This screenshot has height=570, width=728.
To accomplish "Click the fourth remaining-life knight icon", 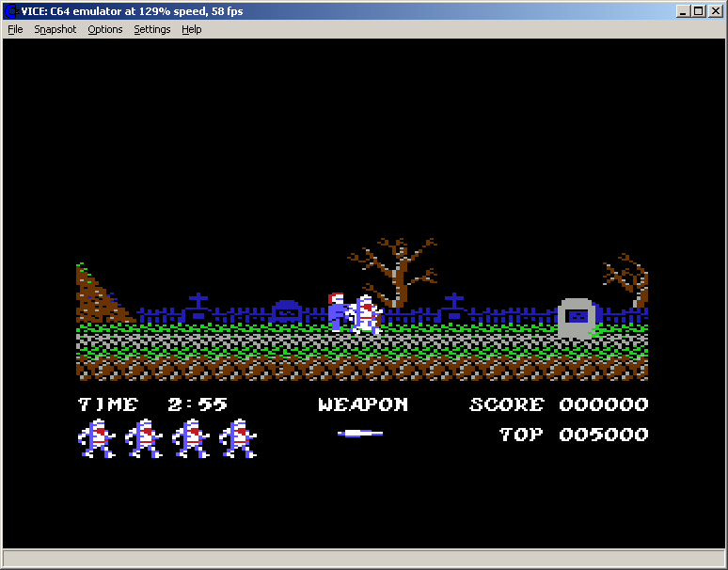I will 238,438.
